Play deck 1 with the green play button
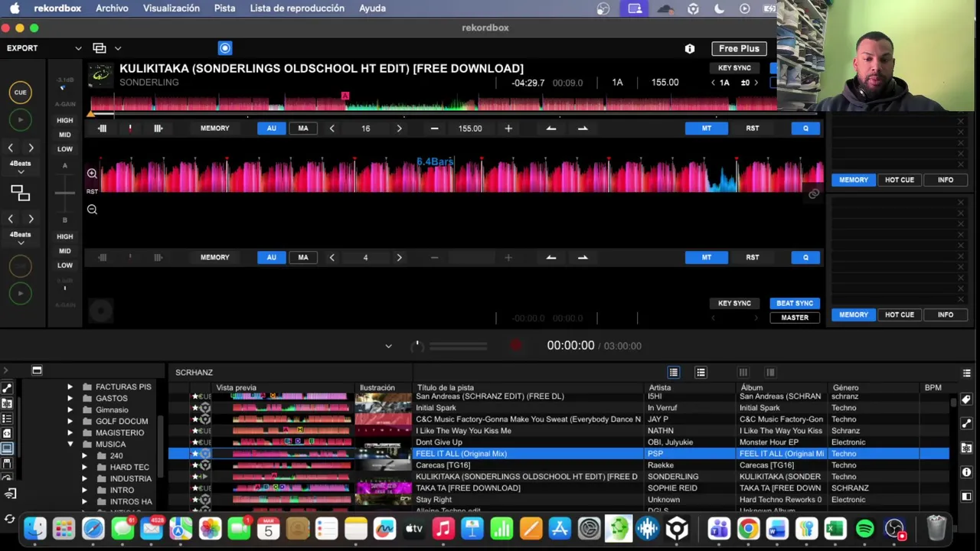Image resolution: width=980 pixels, height=551 pixels. point(21,119)
